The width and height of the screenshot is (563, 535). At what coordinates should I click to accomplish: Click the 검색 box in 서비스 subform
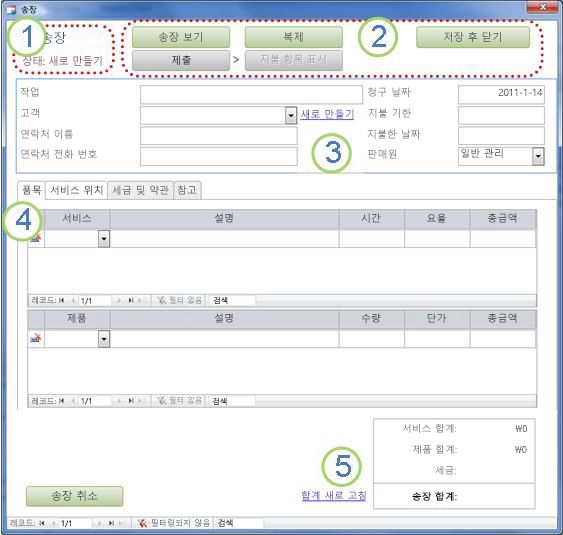tap(232, 300)
